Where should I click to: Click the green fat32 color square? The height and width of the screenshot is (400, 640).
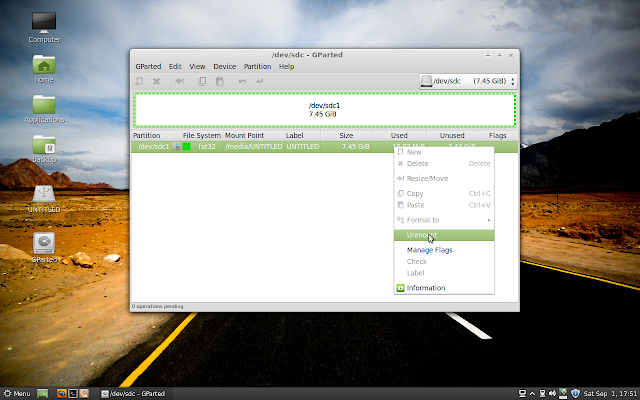[x=187, y=147]
